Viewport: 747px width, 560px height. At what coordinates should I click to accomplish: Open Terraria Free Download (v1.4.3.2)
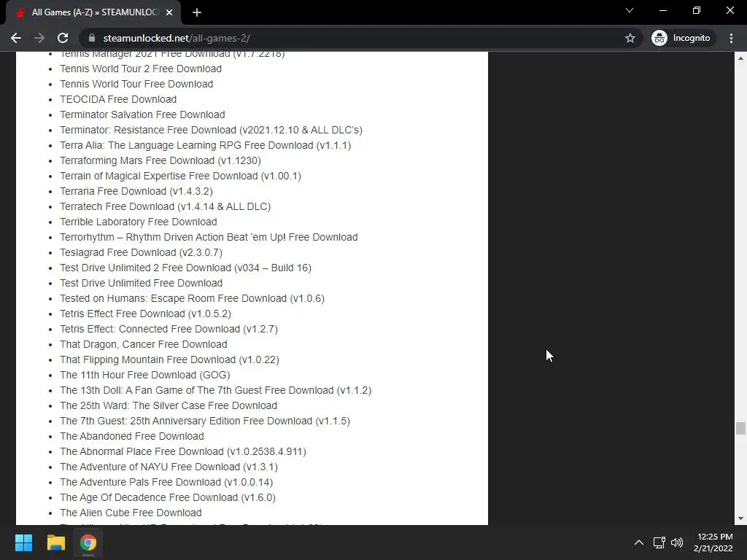coord(136,191)
